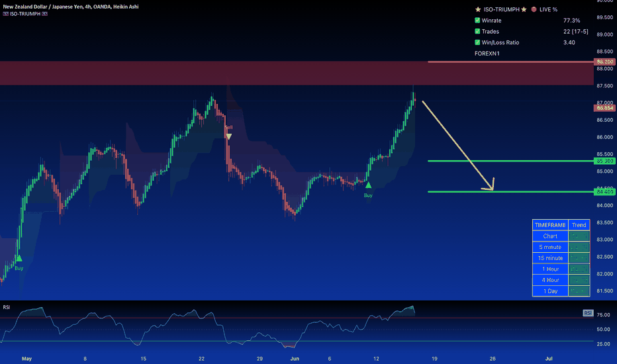Click the left star icon beside ISO-TRIUMPH heading
This screenshot has width=617, height=364.
[x=478, y=9]
